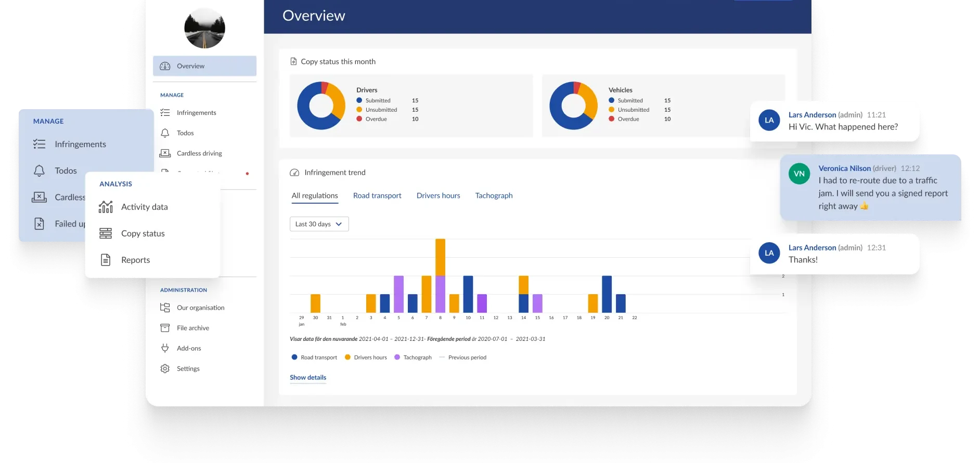Toggle Tachograph legend item in chart
This screenshot has width=980, height=463.
point(413,358)
